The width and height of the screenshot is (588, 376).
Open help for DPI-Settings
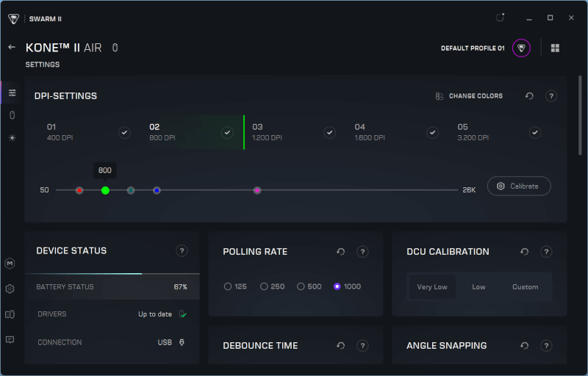pyautogui.click(x=551, y=96)
